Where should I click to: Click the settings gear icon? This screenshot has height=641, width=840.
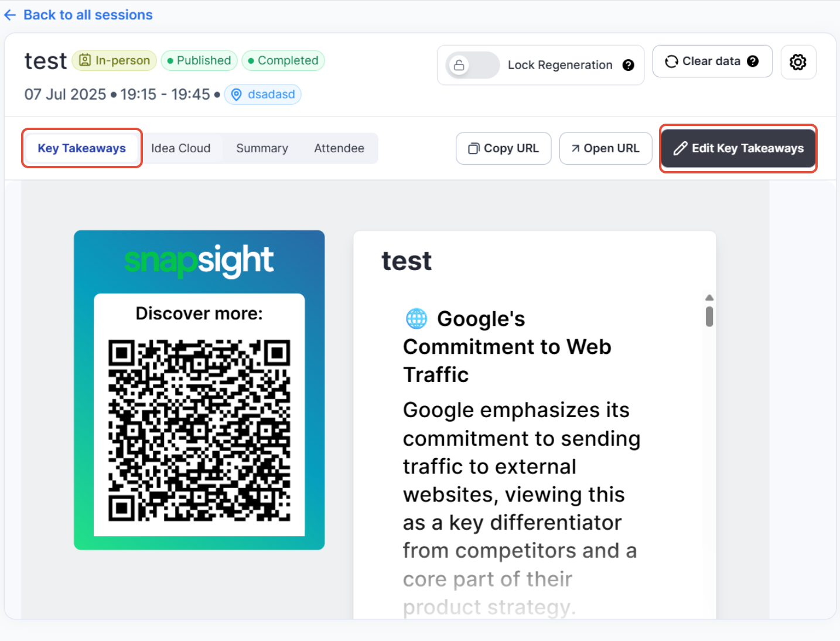point(798,62)
